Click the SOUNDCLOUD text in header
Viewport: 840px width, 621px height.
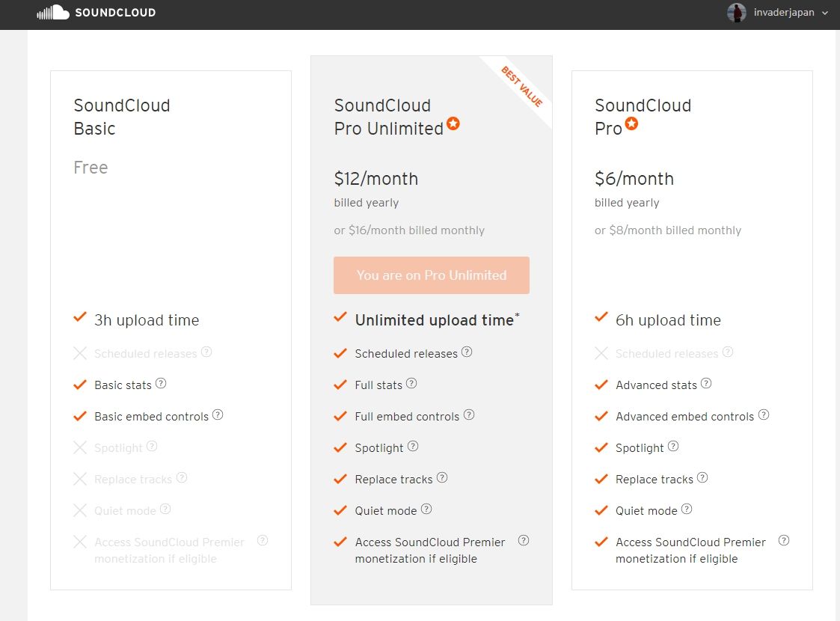(x=115, y=12)
